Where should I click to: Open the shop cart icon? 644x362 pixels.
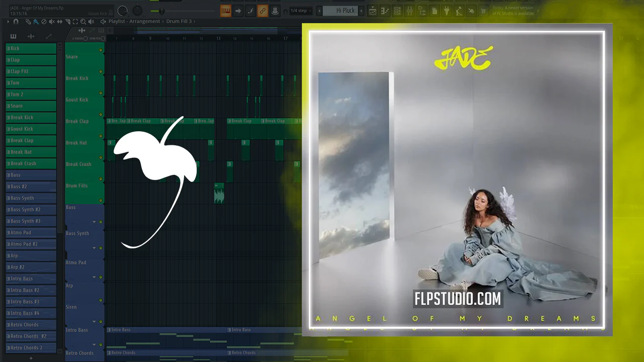tap(484, 11)
